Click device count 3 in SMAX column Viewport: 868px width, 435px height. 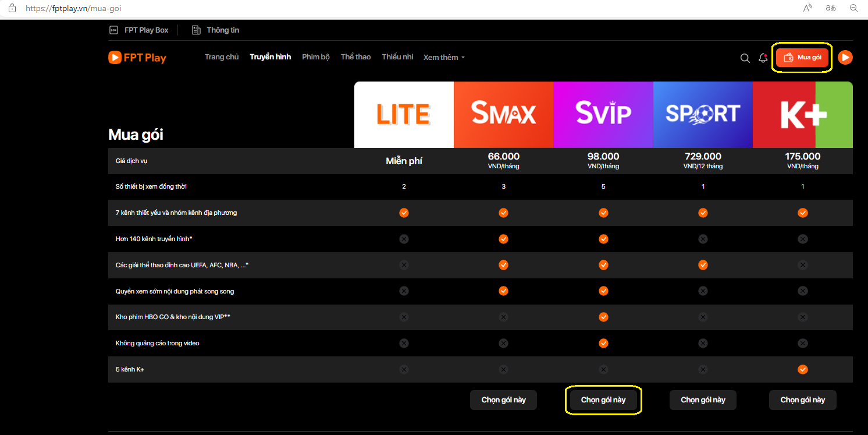point(503,186)
